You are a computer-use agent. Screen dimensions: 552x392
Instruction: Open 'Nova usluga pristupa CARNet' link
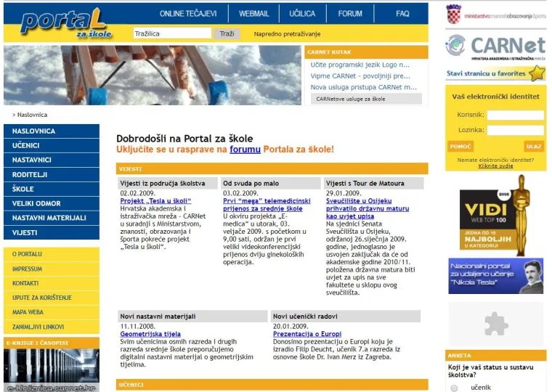point(363,87)
